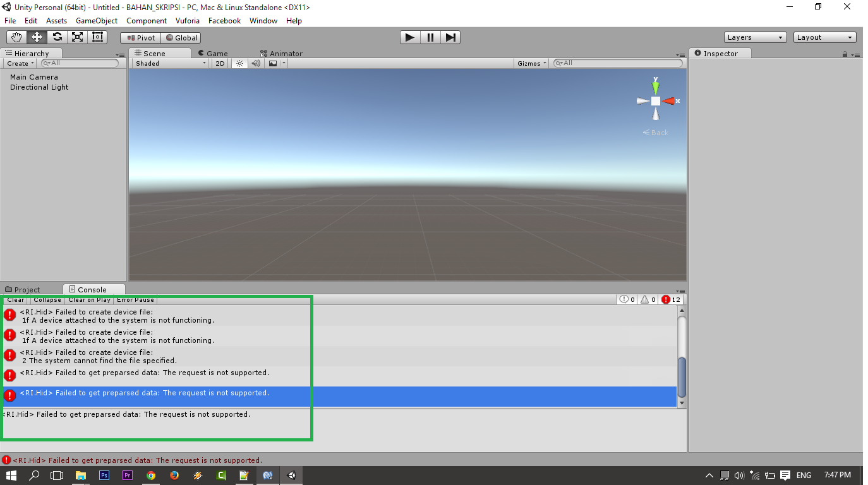Toggle scene effects image icon
Image resolution: width=868 pixels, height=485 pixels.
click(x=273, y=63)
